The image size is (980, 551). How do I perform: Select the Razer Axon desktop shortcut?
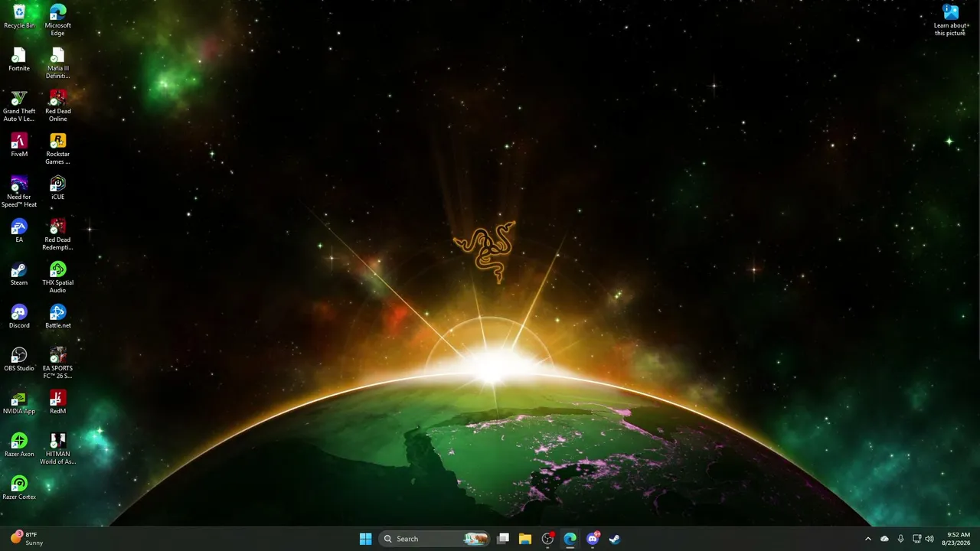pos(19,445)
